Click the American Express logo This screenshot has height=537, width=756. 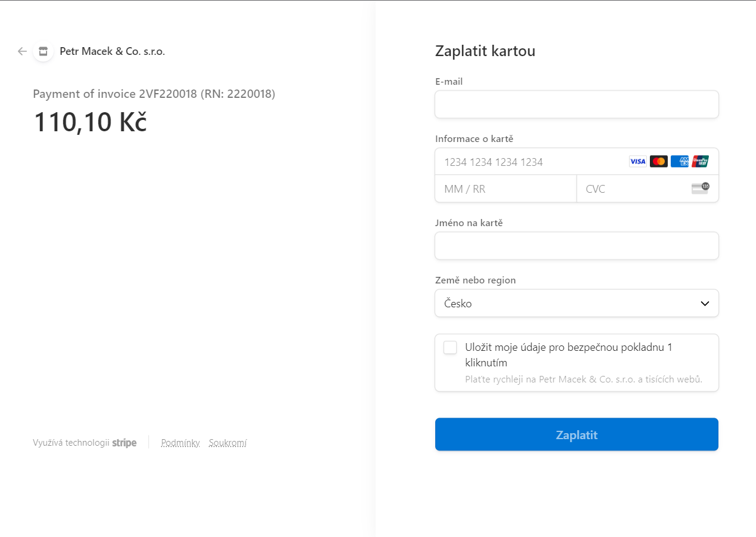point(679,162)
